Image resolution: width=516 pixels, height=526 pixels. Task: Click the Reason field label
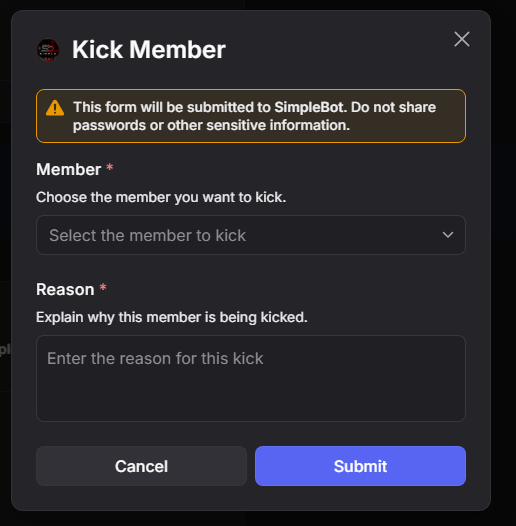(x=65, y=289)
